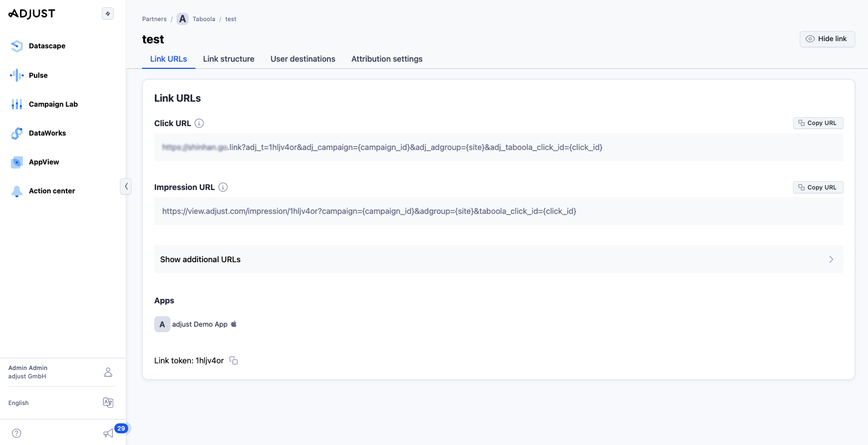The image size is (868, 445).
Task: Click Admin Admin account name
Action: coord(28,368)
